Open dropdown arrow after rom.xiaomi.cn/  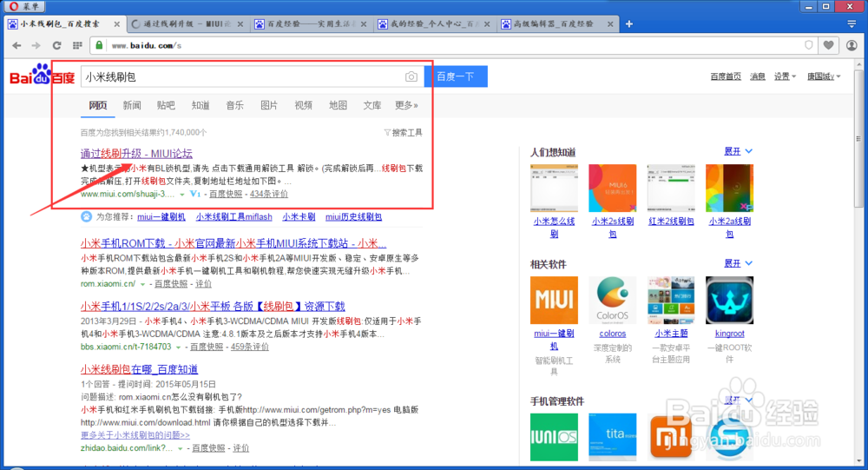coord(143,284)
